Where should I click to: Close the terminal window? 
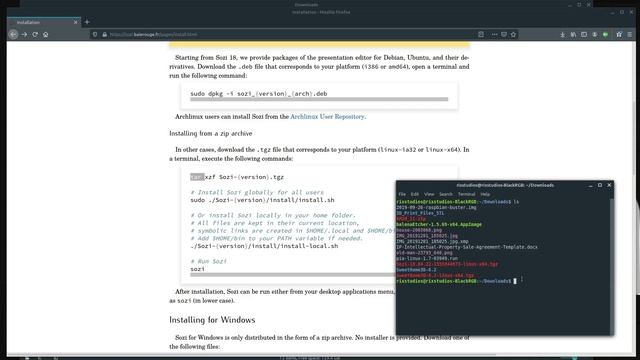(x=609, y=185)
